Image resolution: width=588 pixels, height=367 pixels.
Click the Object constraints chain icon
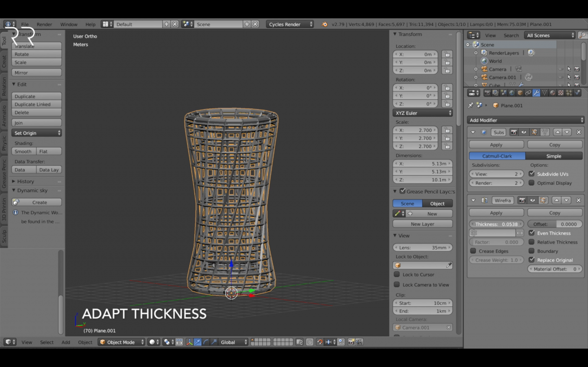[528, 93]
